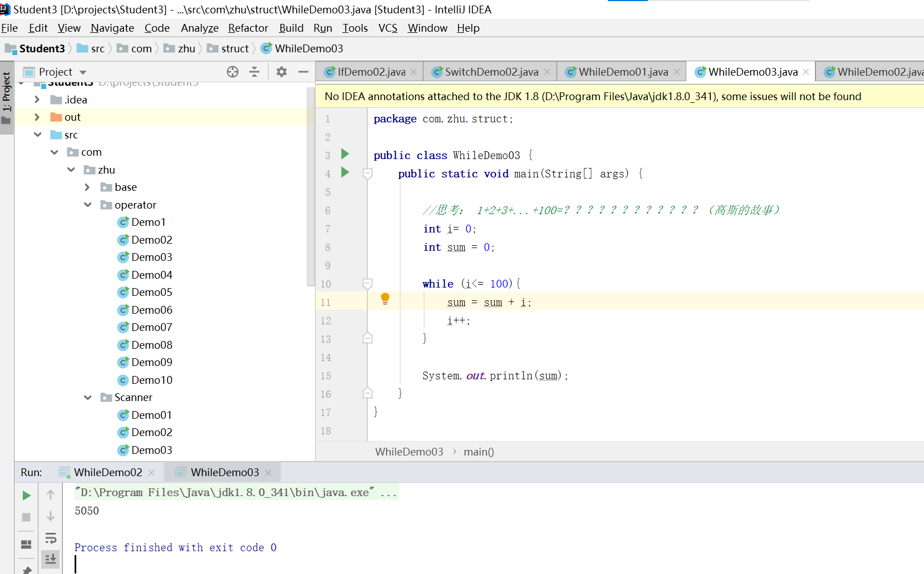Close the SwitchDemo02.java tab
The width and height of the screenshot is (924, 574).
coord(547,72)
